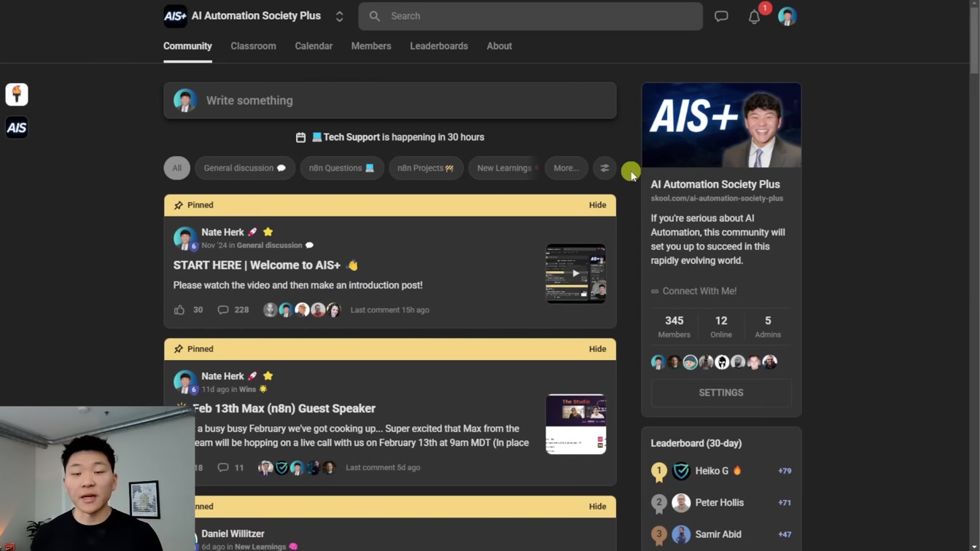Click pin icon on START HERE pinned bar
The image size is (980, 551).
point(179,206)
